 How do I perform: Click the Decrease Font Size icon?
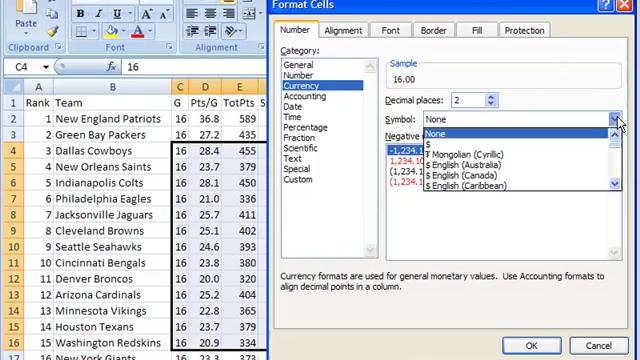[164, 15]
